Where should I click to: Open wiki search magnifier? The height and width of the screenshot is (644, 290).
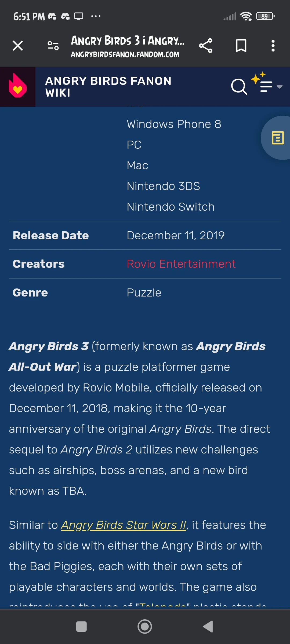pos(239,87)
